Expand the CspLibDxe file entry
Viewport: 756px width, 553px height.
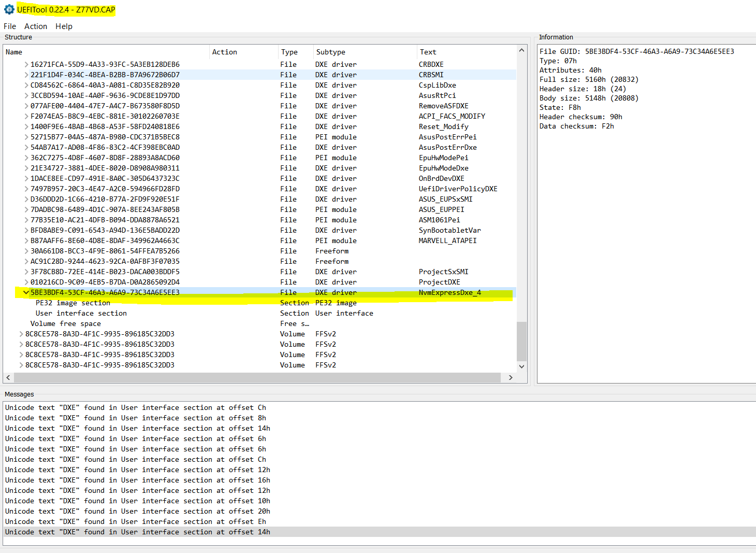[26, 86]
